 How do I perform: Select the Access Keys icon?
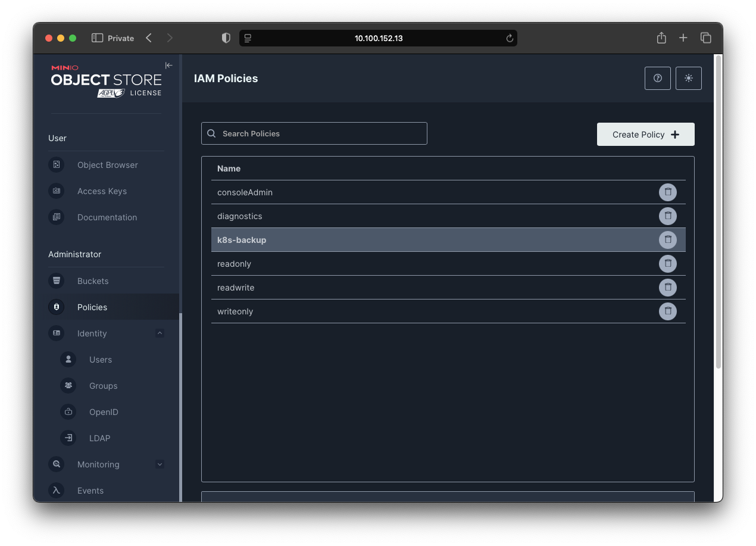pyautogui.click(x=56, y=191)
